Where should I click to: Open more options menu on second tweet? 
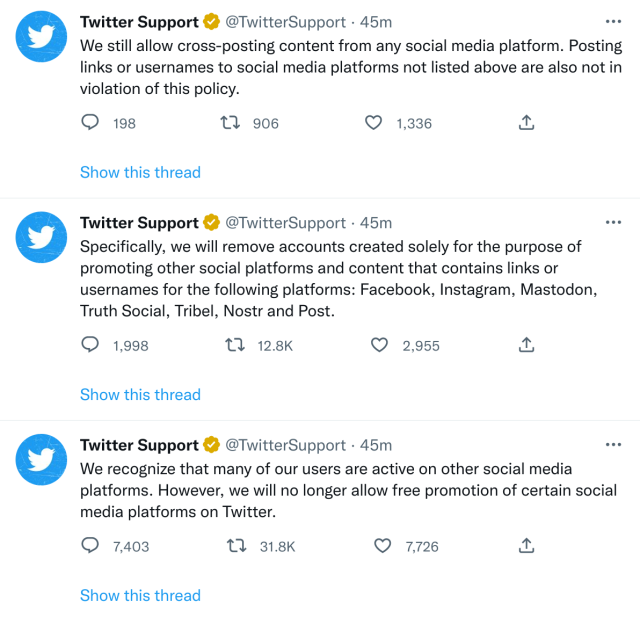click(x=613, y=222)
